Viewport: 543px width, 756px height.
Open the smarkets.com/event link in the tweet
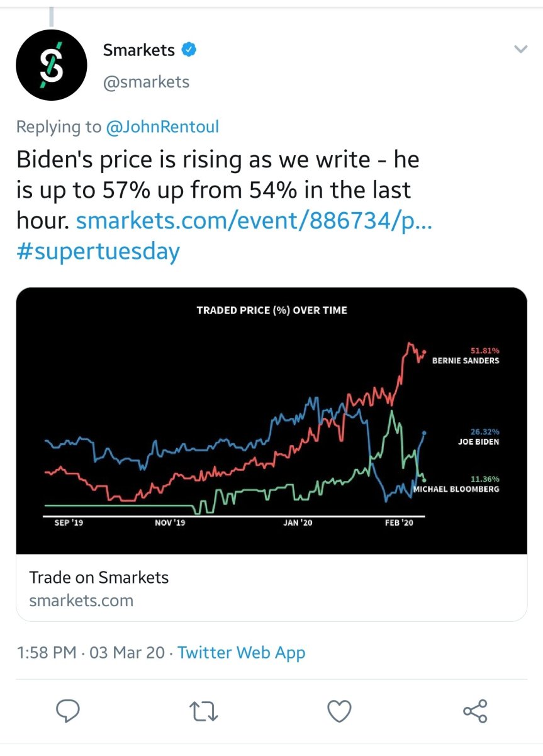coord(253,221)
